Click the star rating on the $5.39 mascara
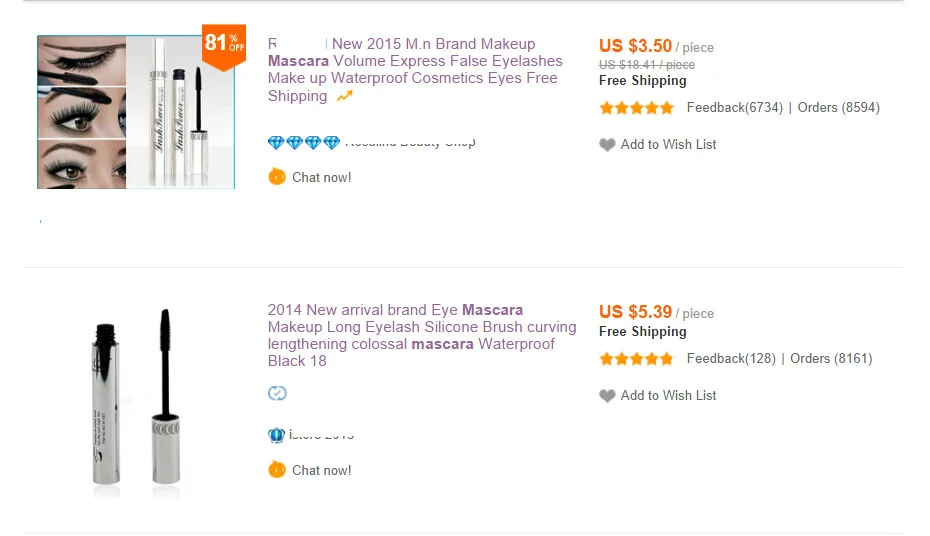 click(636, 359)
